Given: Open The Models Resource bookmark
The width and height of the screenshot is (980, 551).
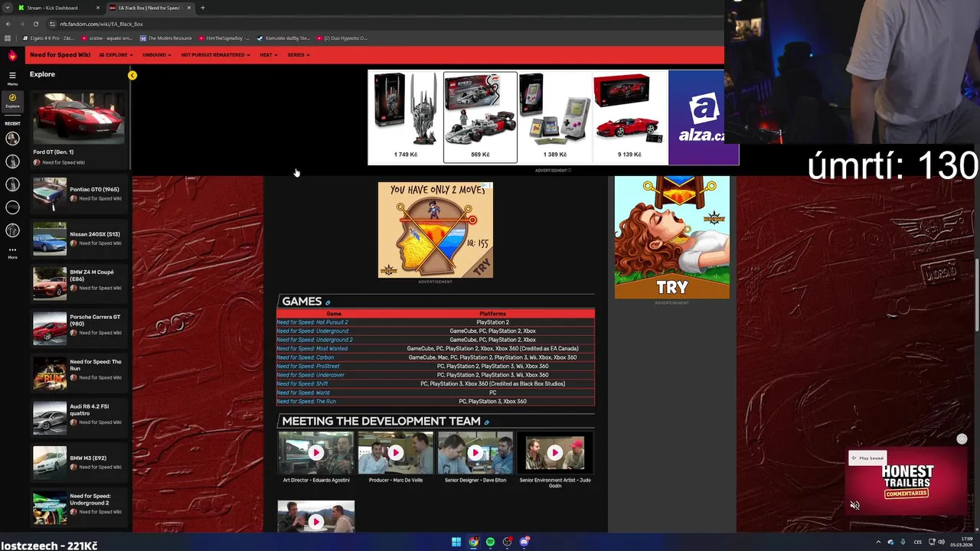Looking at the screenshot, I should (x=166, y=38).
